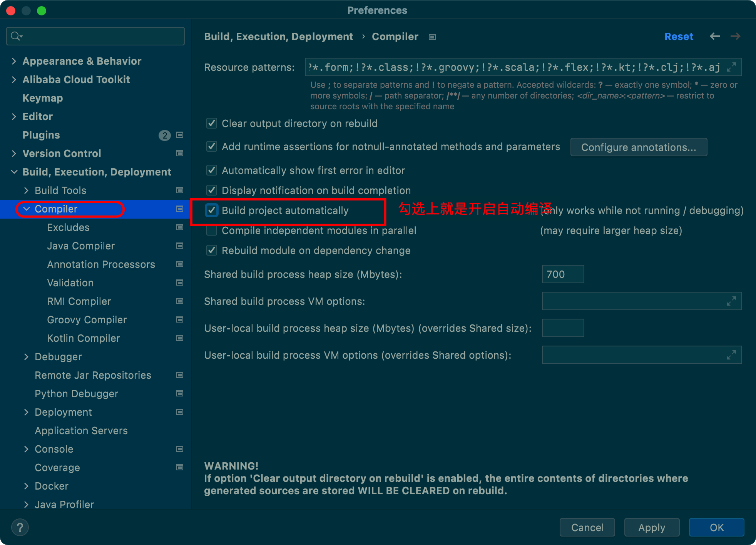Toggle Clear output directory on rebuild

click(x=212, y=124)
